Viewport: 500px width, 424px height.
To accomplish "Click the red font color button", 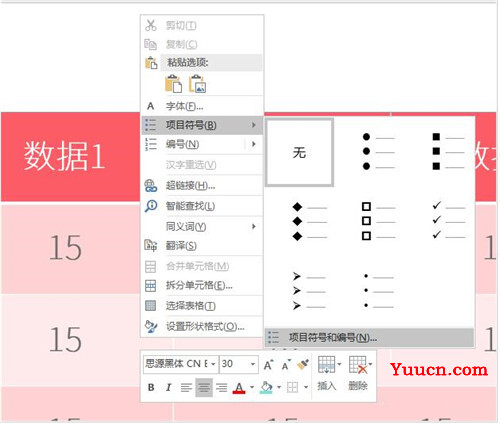I will pyautogui.click(x=239, y=387).
